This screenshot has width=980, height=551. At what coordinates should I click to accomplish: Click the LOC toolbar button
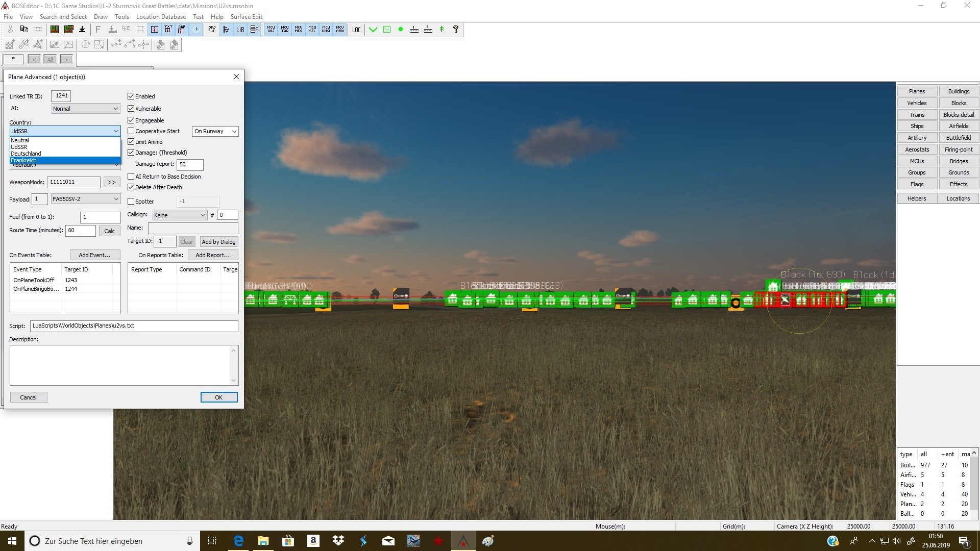(356, 30)
